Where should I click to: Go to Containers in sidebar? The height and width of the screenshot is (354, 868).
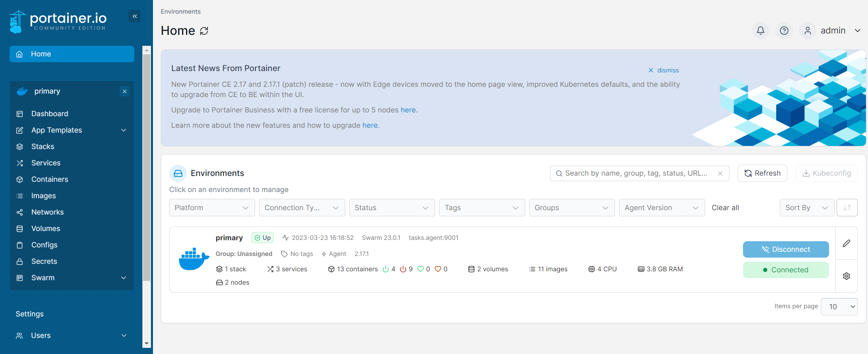pos(50,179)
